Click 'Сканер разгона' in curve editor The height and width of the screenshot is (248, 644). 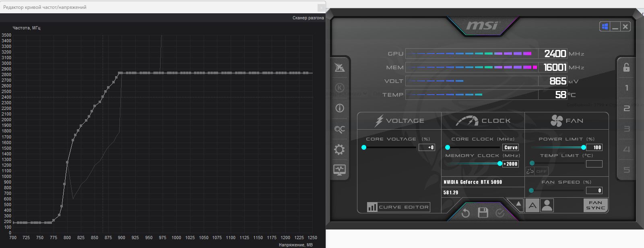308,18
